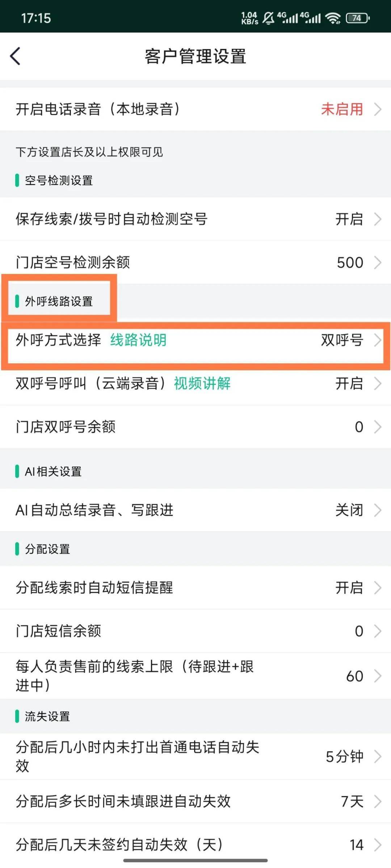Screen dimensions: 391x868
Task: Open AI自动总结录音、写跟进 setting
Action: tap(195, 510)
